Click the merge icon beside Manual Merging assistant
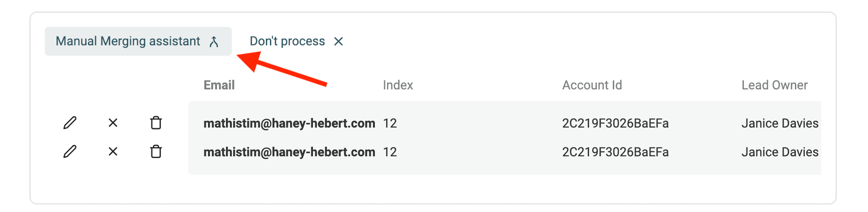 214,42
